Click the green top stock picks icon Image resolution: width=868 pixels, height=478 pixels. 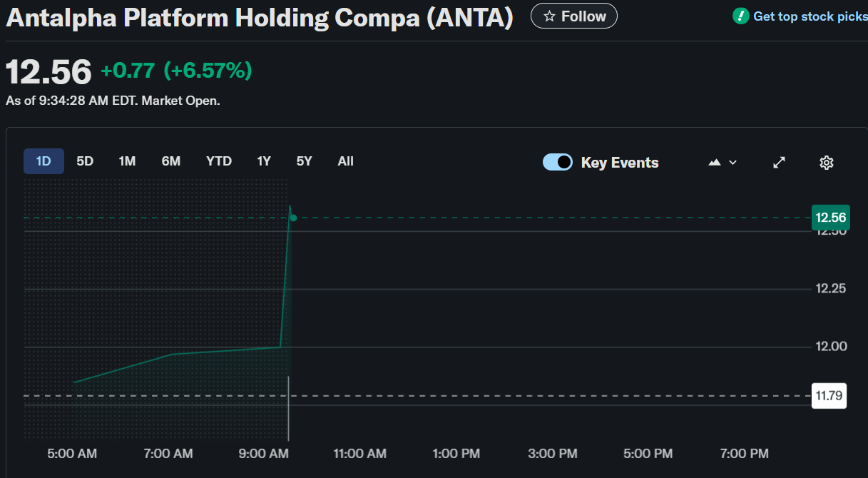click(740, 16)
